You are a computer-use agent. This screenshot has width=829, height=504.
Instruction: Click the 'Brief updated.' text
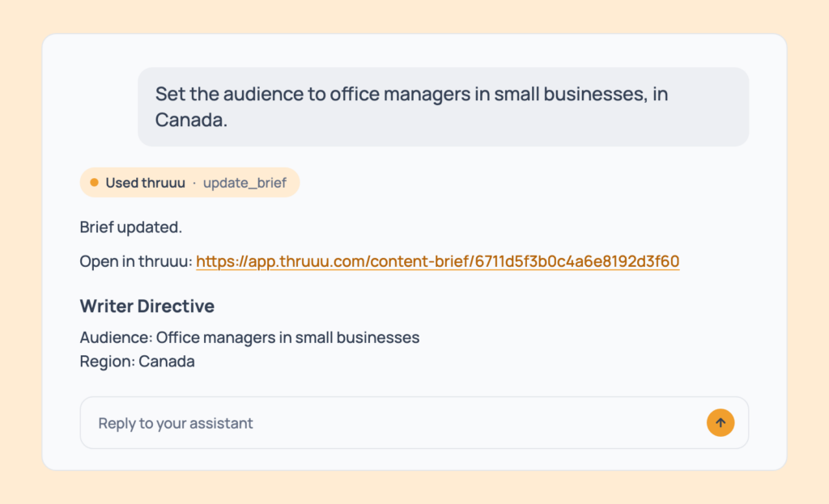[130, 227]
